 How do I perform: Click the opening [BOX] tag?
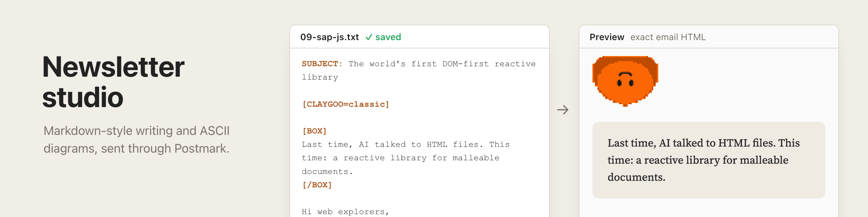point(314,131)
